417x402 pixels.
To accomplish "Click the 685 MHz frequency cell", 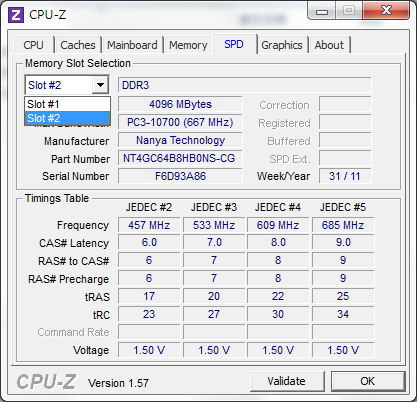I will (343, 225).
